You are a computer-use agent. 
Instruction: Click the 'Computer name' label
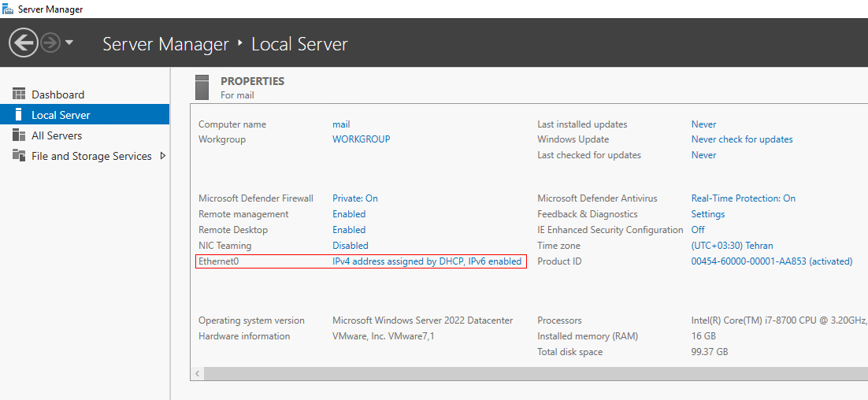pyautogui.click(x=232, y=124)
